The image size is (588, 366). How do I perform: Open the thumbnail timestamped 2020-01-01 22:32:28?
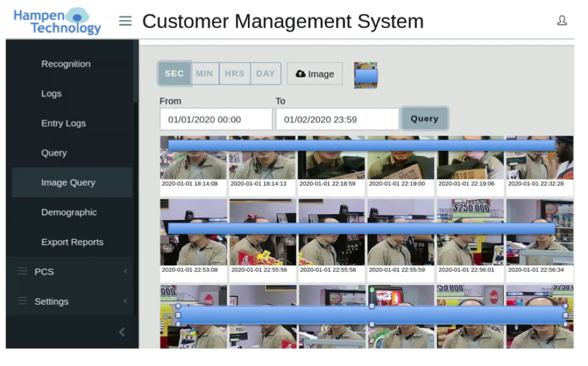coord(539,161)
